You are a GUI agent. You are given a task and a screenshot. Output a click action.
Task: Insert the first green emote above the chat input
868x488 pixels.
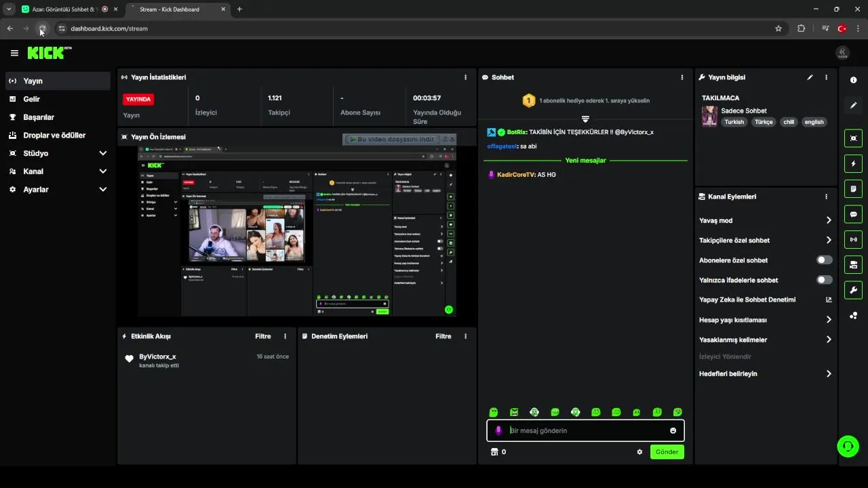pyautogui.click(x=494, y=412)
